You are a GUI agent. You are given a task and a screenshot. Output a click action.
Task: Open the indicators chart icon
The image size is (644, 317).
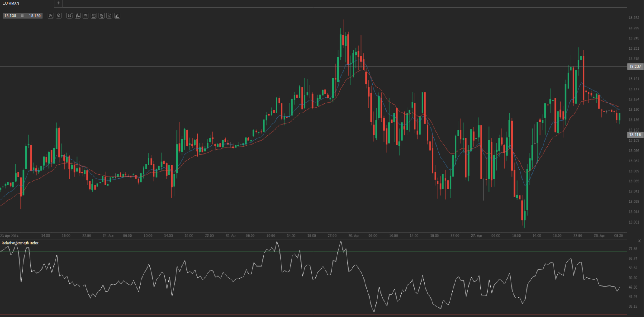point(93,16)
